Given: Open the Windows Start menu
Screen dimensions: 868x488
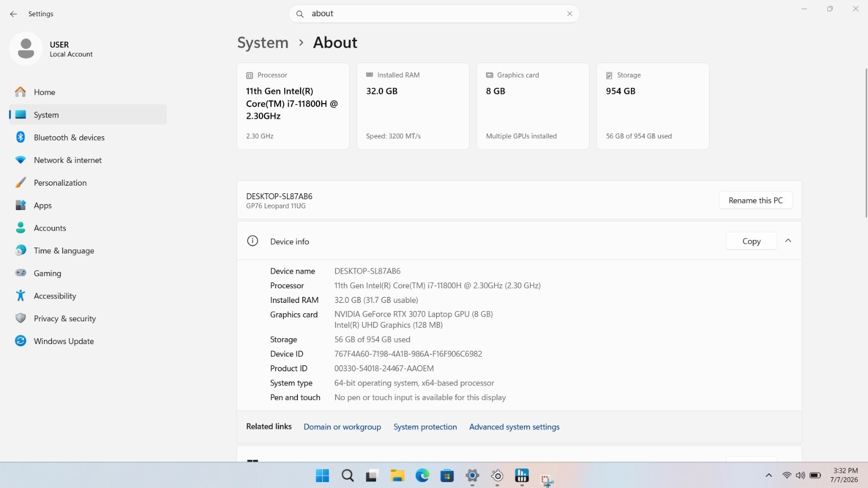Looking at the screenshot, I should point(322,476).
